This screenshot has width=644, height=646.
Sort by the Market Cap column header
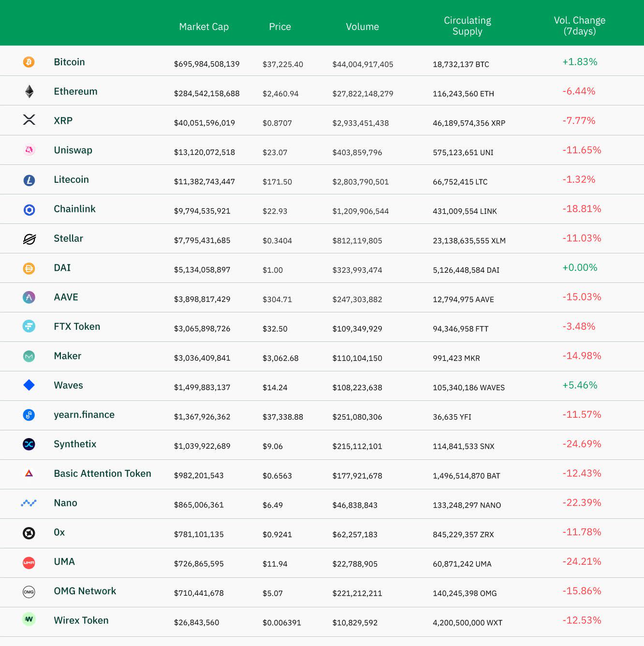[x=204, y=27]
